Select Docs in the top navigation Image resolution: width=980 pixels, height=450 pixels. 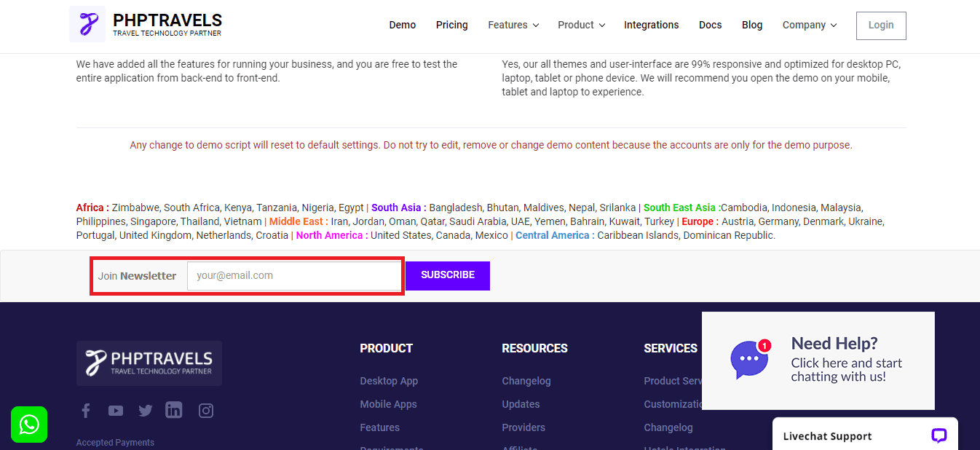tap(710, 25)
